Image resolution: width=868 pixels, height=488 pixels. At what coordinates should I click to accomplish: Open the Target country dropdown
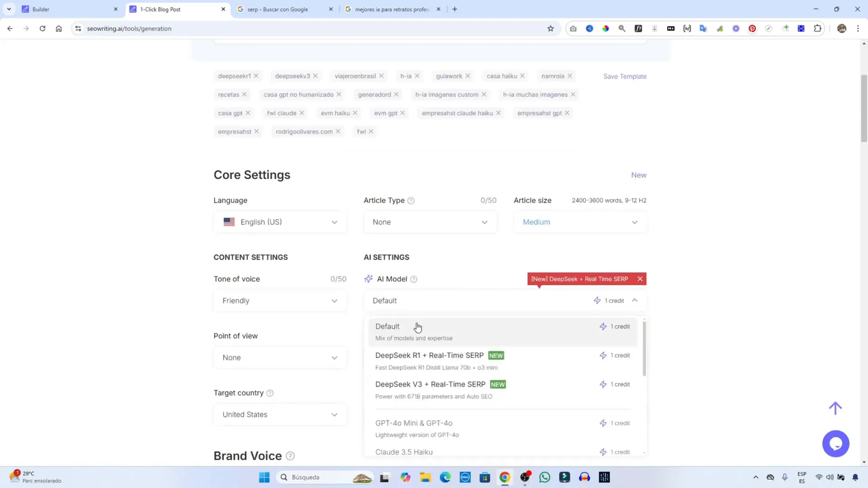pos(279,414)
